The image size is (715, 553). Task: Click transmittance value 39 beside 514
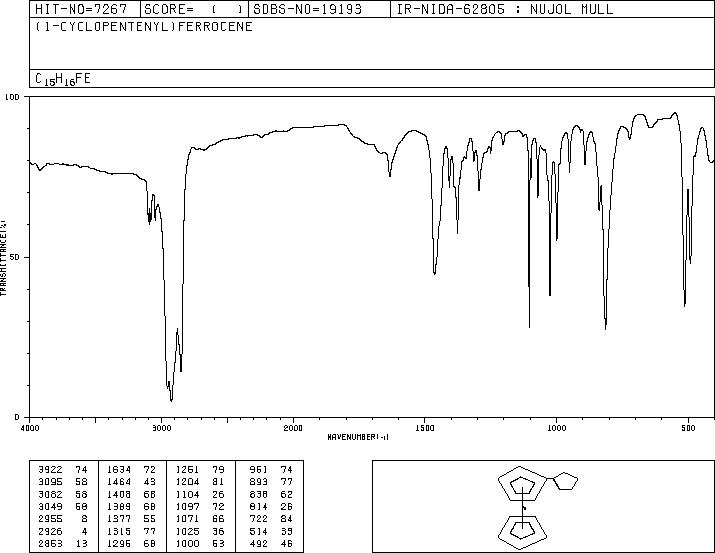287,531
